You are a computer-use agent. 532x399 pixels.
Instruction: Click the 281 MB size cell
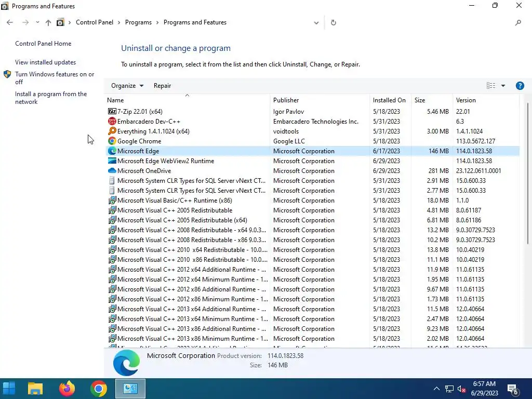[x=438, y=170]
